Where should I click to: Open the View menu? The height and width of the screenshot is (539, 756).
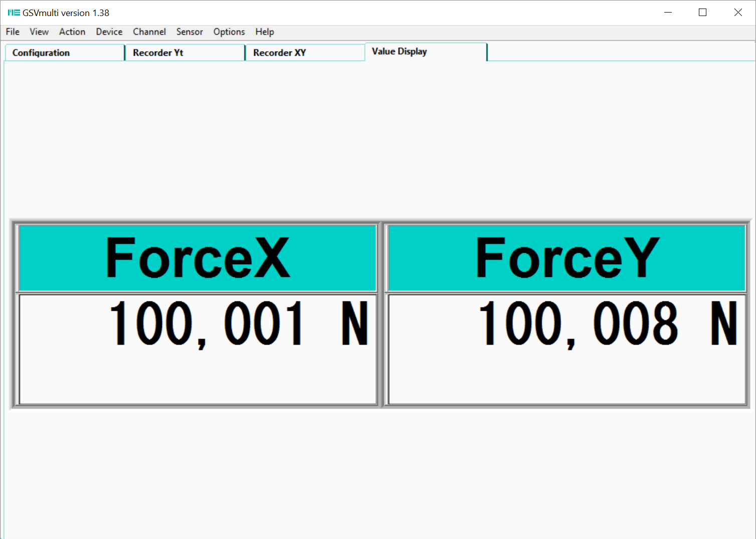pyautogui.click(x=39, y=32)
